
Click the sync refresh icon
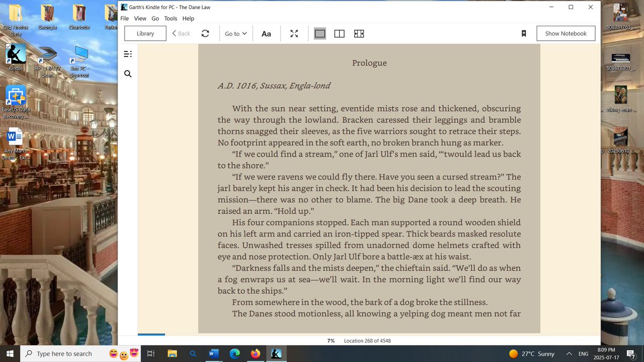(x=205, y=33)
